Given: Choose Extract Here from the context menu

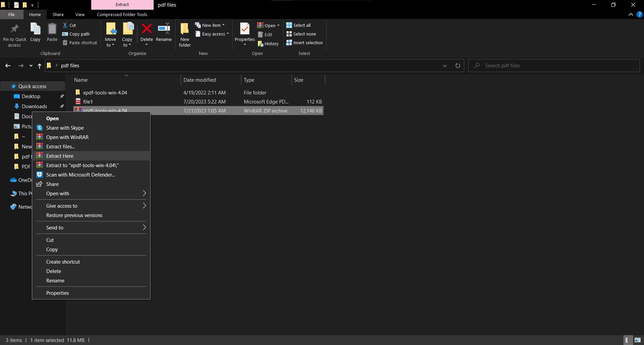Looking at the screenshot, I should click(60, 156).
